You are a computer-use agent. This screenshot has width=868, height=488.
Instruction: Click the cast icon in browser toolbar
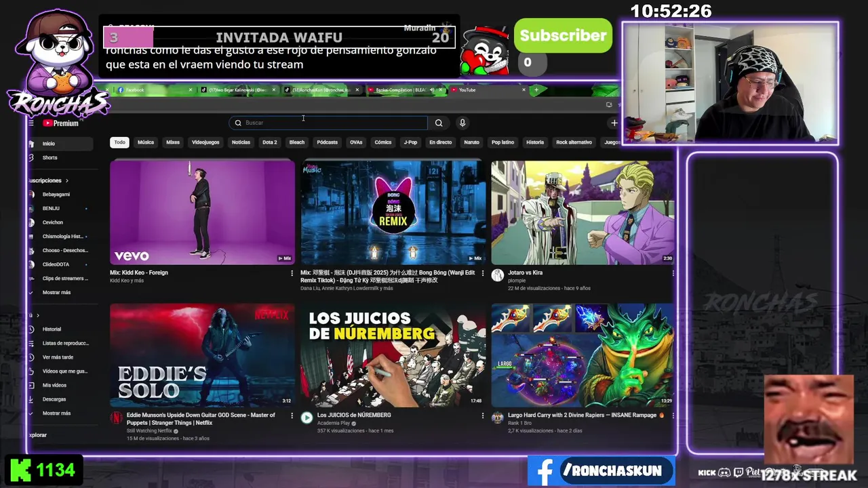[609, 104]
